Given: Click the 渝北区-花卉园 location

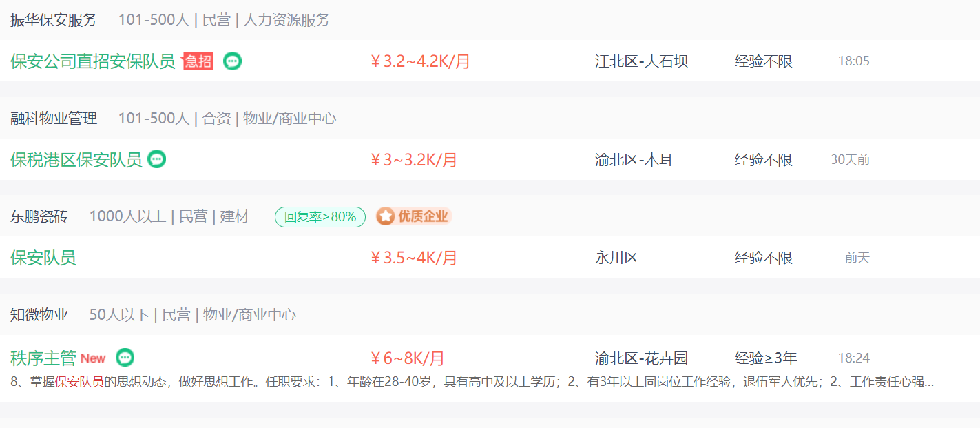Looking at the screenshot, I should click(641, 358).
